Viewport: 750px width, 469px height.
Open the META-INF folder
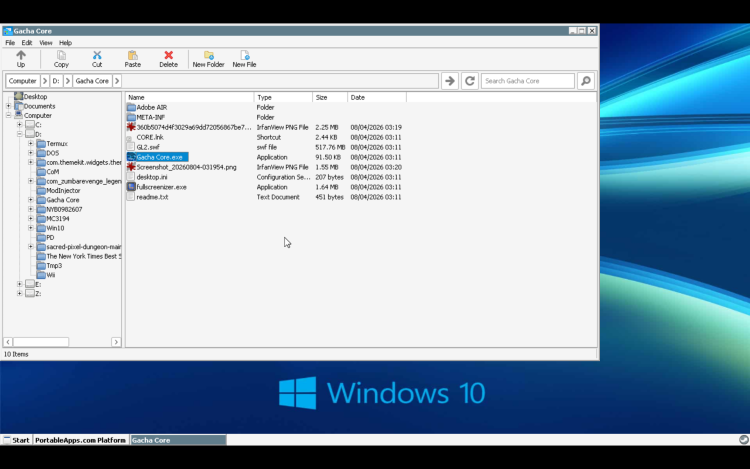click(x=146, y=117)
